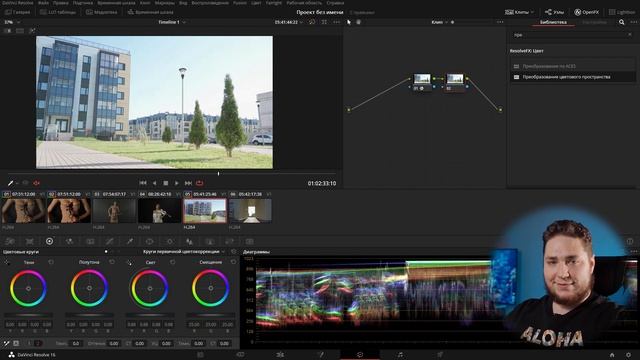The width and height of the screenshot is (640, 360).
Task: Open the RGB Mixer palette
Action: [x=69, y=241]
